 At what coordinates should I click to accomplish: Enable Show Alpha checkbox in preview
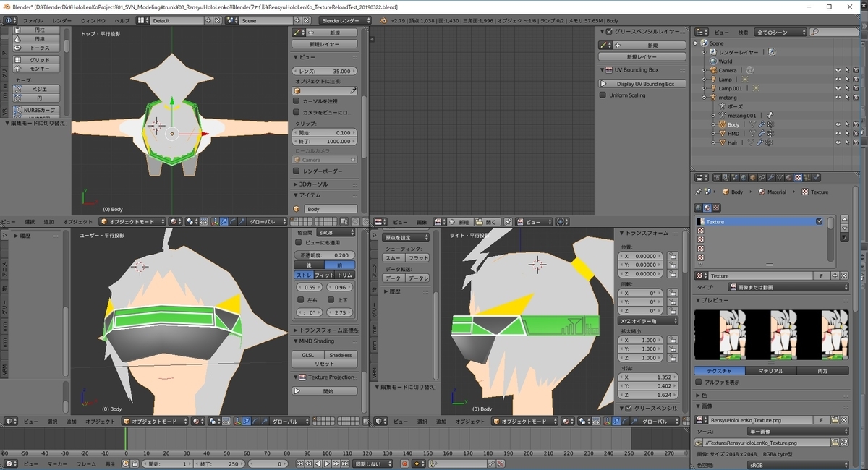[698, 382]
